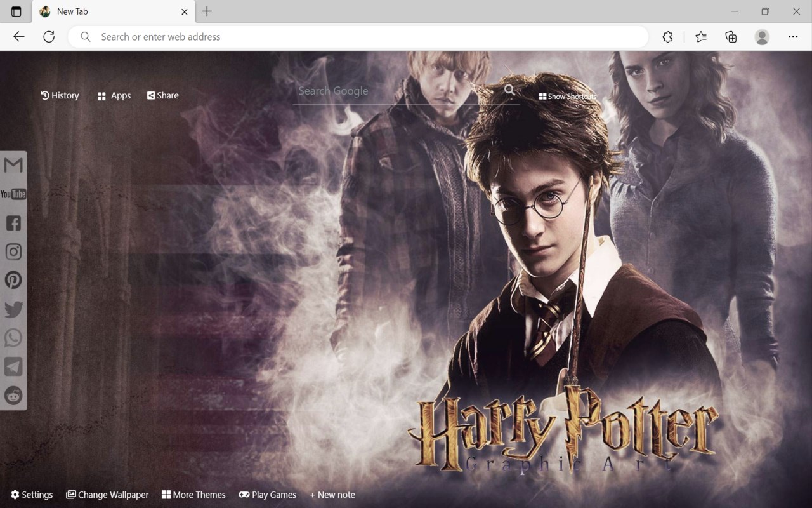This screenshot has height=508, width=812.
Task: Open Reddit from the sidebar
Action: click(x=13, y=395)
